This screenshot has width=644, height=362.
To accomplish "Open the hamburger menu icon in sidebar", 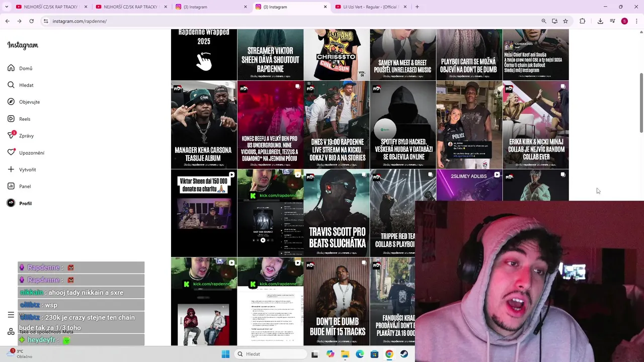I will click(x=11, y=315).
